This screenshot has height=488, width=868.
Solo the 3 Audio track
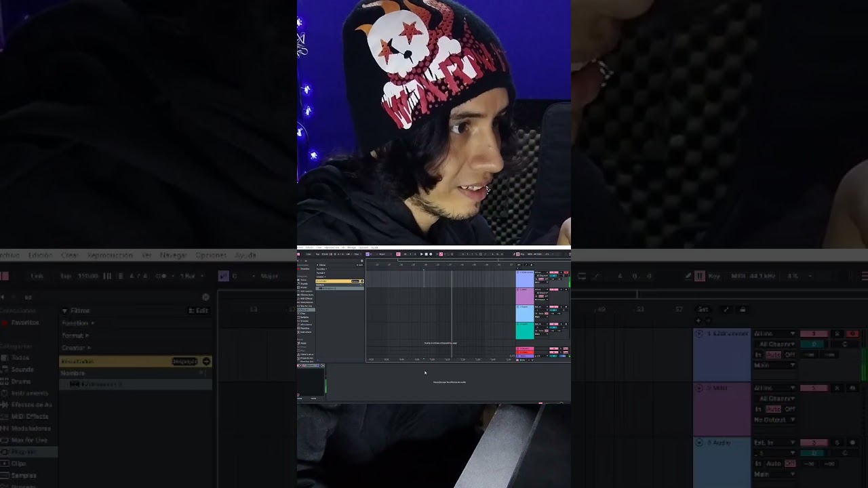coord(561,307)
